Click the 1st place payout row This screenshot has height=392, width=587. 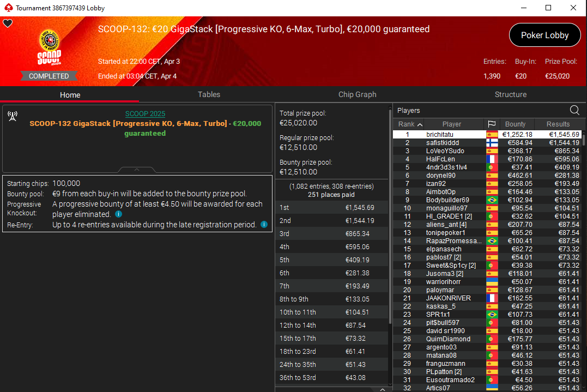(332, 207)
